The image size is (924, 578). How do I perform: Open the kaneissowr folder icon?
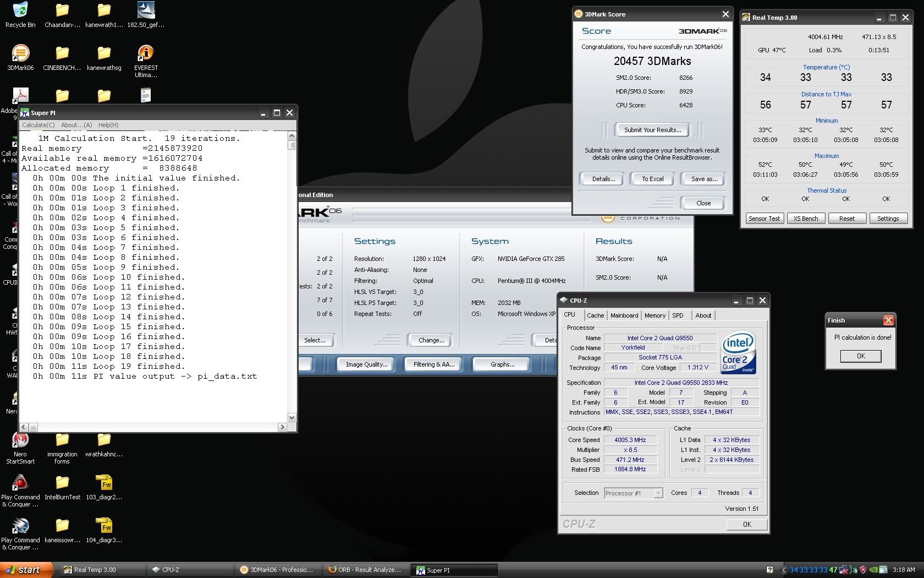(62, 526)
